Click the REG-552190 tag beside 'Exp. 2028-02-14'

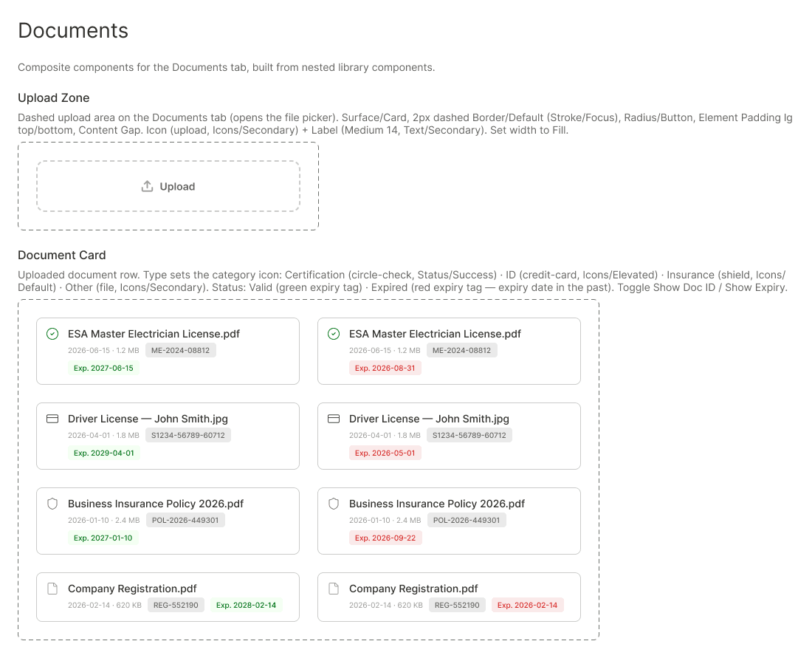176,605
